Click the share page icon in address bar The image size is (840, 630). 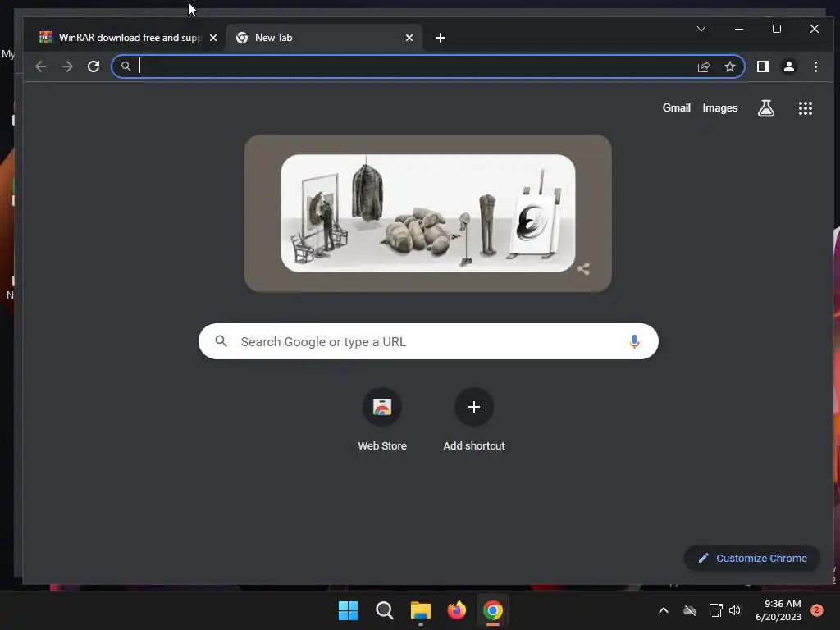(x=704, y=66)
